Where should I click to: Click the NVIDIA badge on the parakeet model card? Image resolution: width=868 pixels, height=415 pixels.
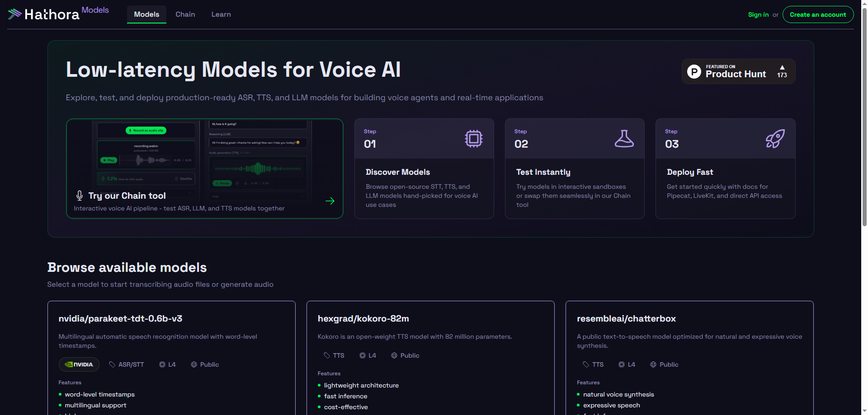point(79,364)
